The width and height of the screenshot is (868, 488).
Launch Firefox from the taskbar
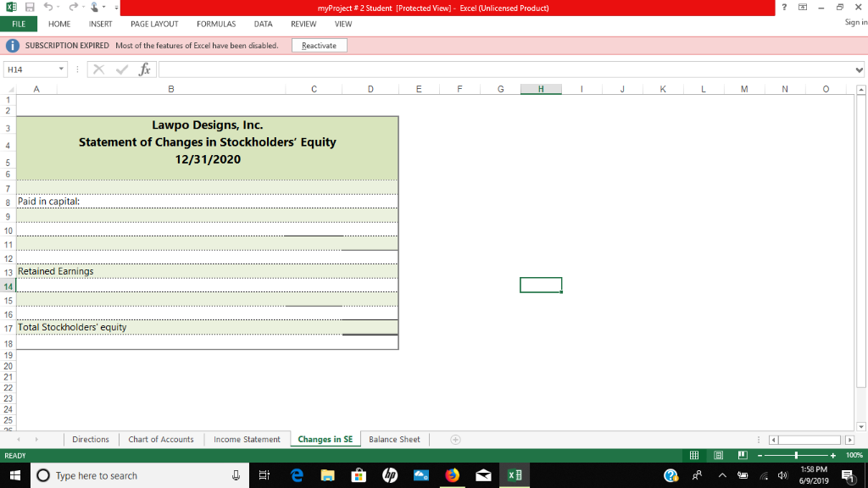tap(452, 475)
